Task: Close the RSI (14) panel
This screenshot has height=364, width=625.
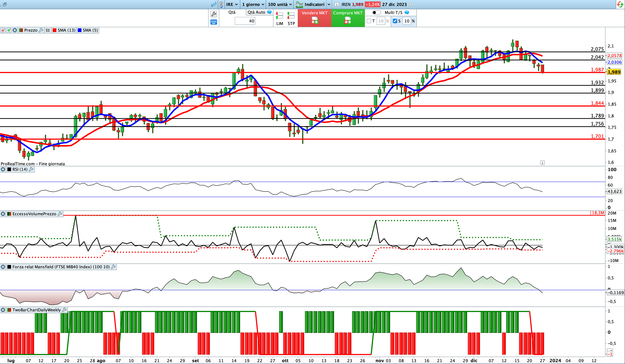Action: click(x=3, y=169)
